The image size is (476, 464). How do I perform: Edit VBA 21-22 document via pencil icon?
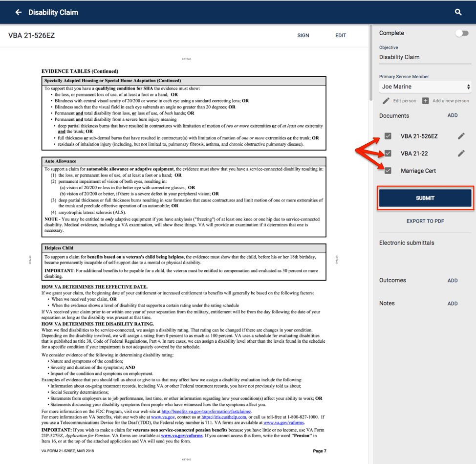click(x=461, y=154)
